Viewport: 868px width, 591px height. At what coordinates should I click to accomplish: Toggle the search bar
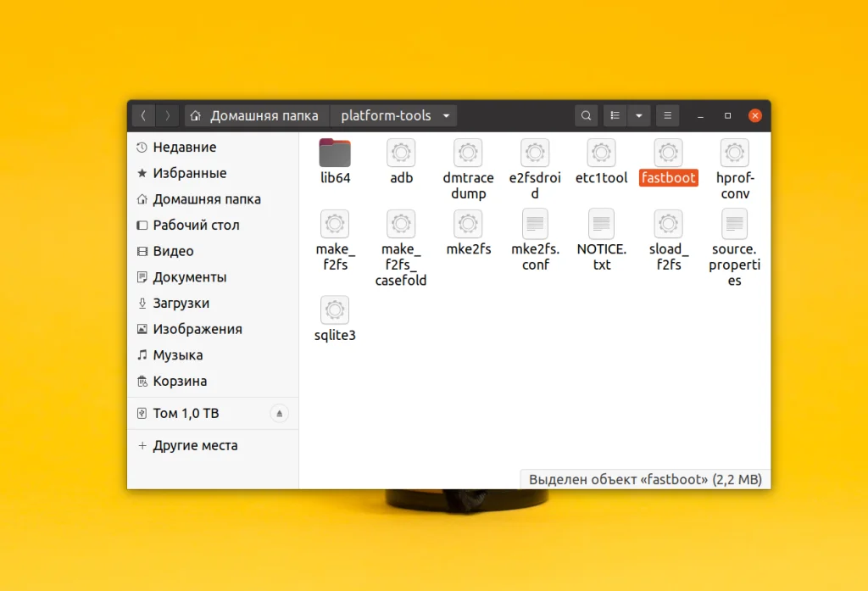click(x=586, y=115)
